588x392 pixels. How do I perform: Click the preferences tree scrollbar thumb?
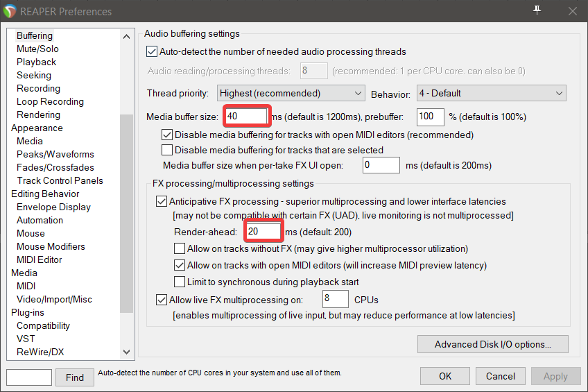[x=126, y=213]
